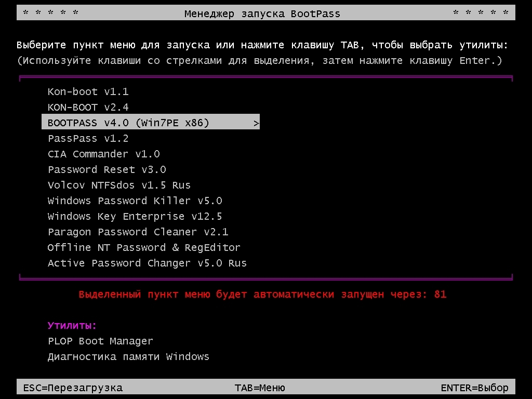
Task: Select Paragon Password Cleaner v2.1
Action: (x=138, y=232)
